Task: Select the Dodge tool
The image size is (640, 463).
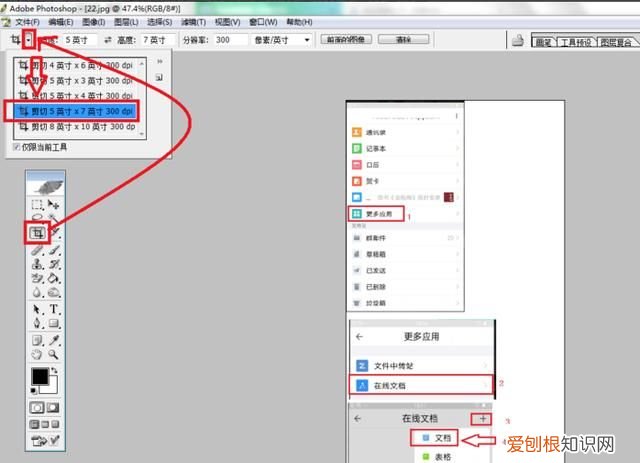Action: pos(54,292)
